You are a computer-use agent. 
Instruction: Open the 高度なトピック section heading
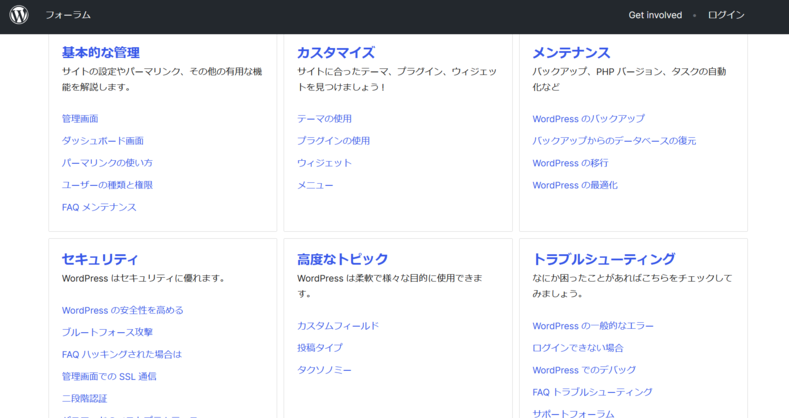(x=342, y=259)
